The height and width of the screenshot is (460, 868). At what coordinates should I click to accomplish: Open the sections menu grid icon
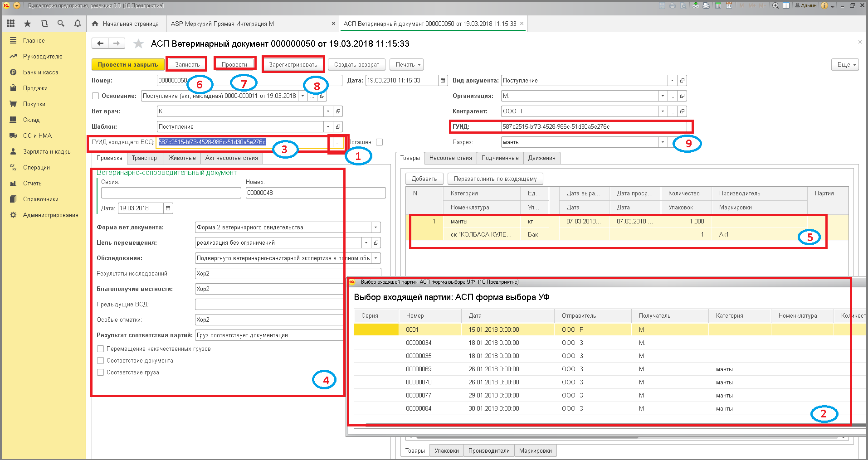11,24
